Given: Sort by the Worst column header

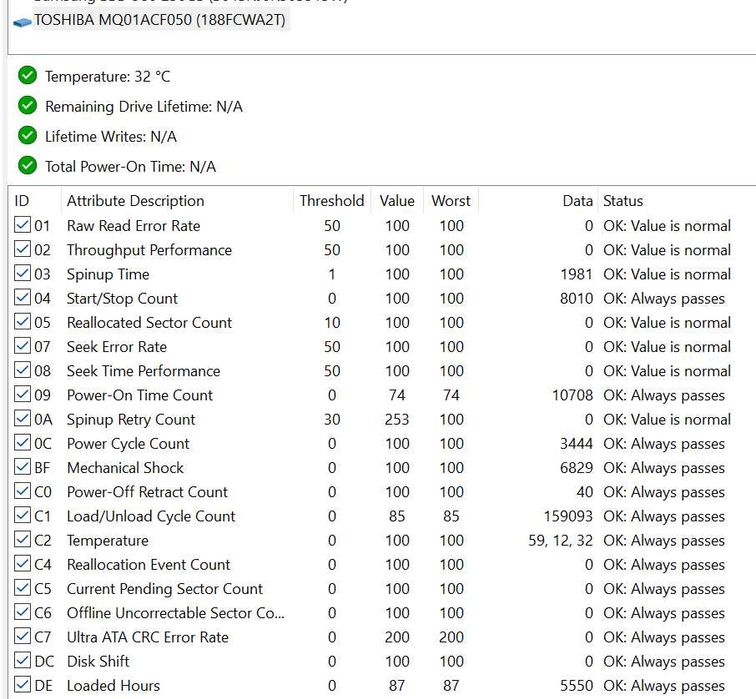Looking at the screenshot, I should [x=451, y=201].
